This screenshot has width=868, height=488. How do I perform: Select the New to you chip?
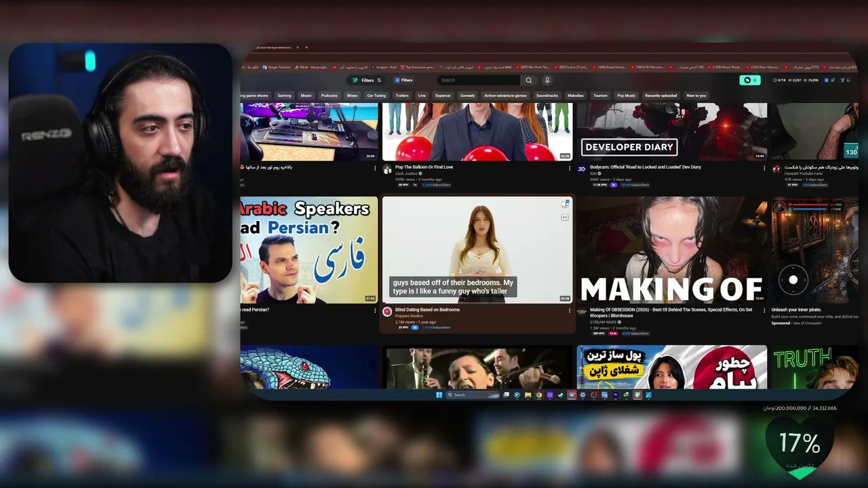point(696,96)
